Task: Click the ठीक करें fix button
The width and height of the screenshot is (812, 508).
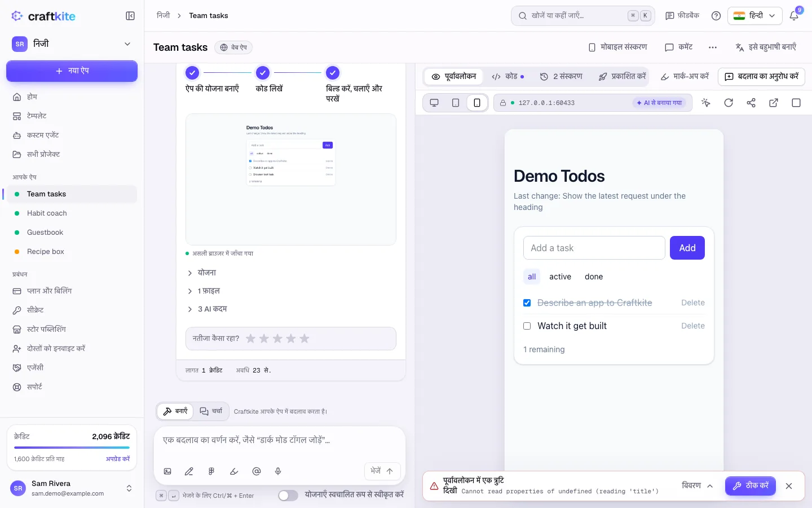Action: coord(751,486)
